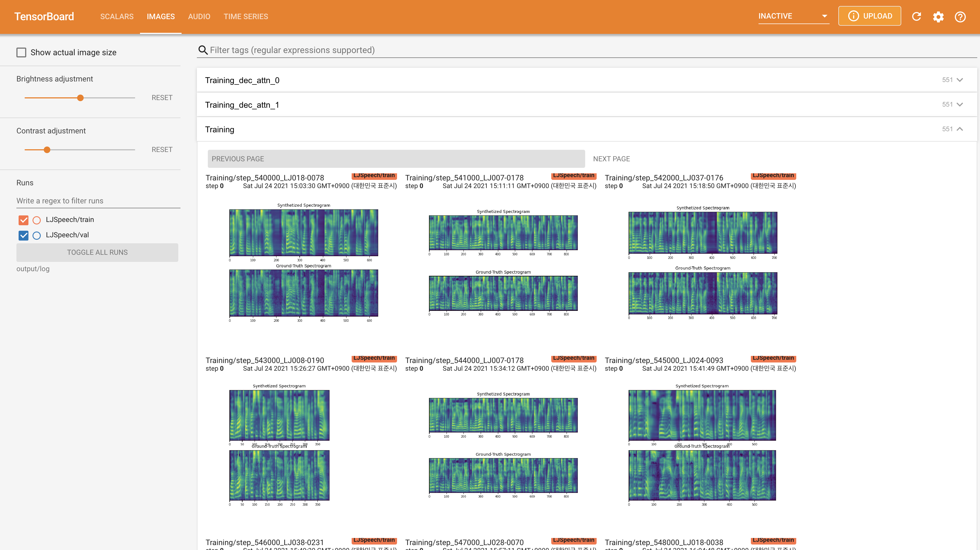Click TOGGLE ALL RUNS button
Viewport: 980px width, 550px height.
point(97,253)
